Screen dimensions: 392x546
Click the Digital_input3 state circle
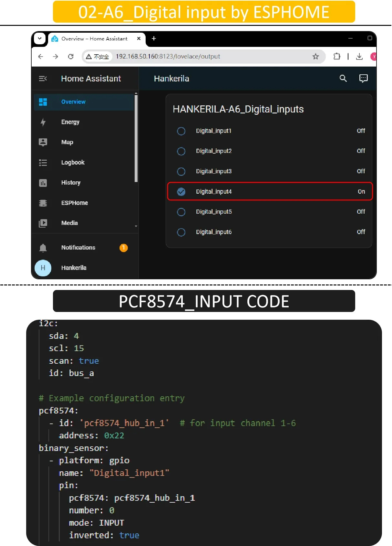click(181, 171)
